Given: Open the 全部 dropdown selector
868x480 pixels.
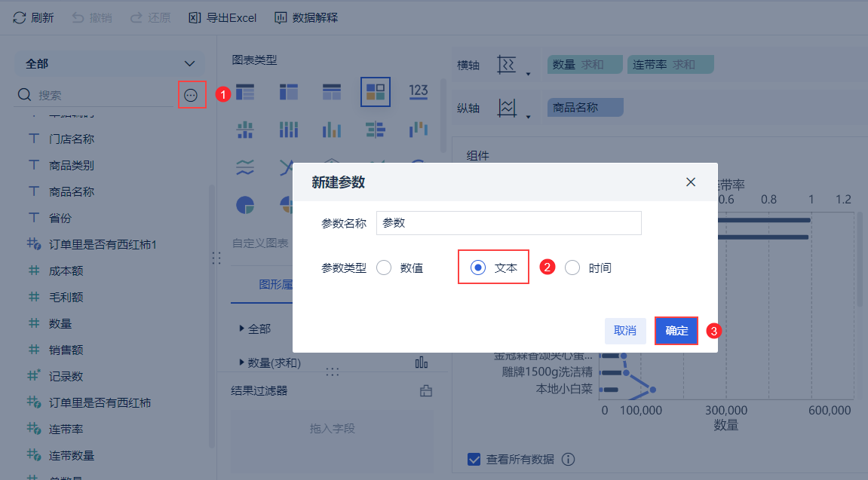Looking at the screenshot, I should (x=109, y=63).
